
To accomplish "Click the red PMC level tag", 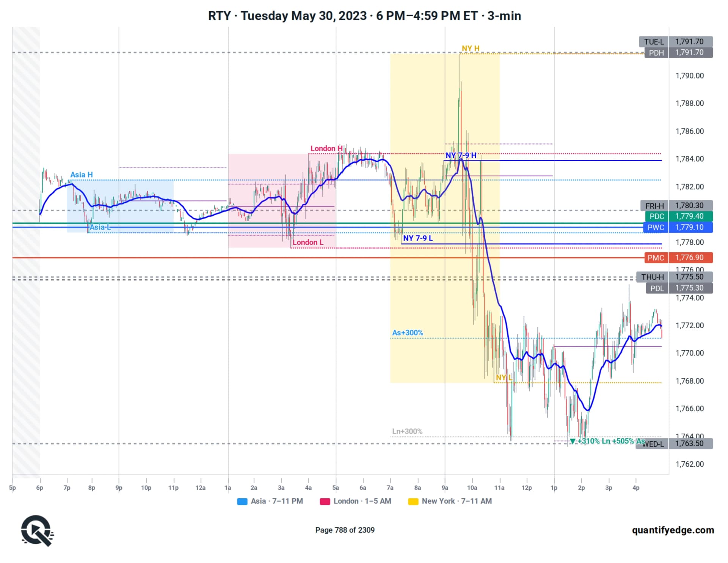I will click(x=656, y=258).
